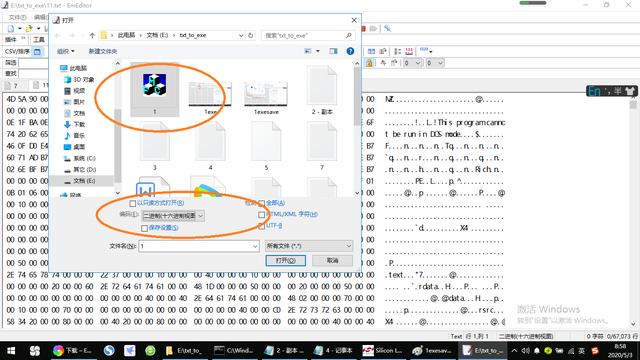The height and width of the screenshot is (360, 640).
Task: Click the Windows Start button
Action: pyautogui.click(x=11, y=350)
